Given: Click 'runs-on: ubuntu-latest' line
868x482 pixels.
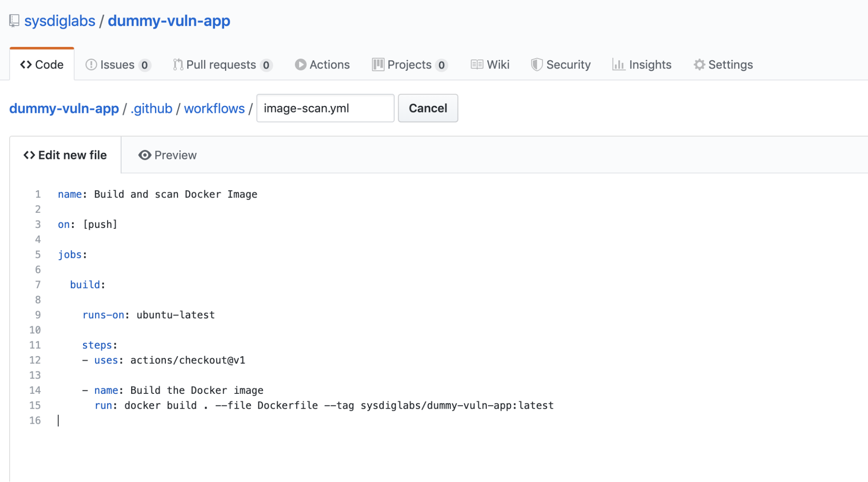Looking at the screenshot, I should click(x=149, y=315).
